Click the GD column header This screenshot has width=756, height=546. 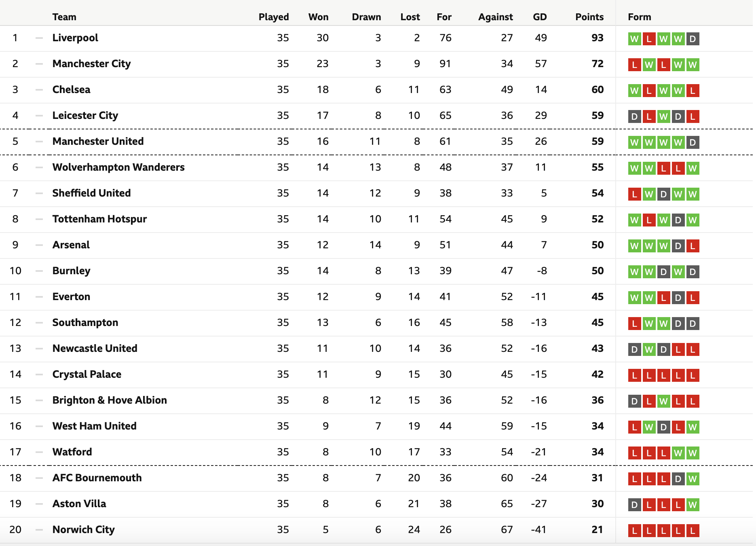(x=540, y=17)
